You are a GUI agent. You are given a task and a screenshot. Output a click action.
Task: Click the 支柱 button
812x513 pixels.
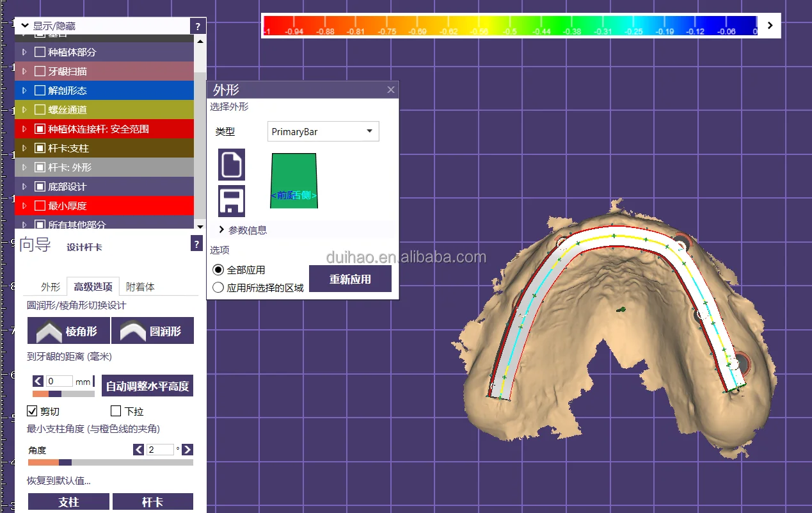tap(68, 502)
